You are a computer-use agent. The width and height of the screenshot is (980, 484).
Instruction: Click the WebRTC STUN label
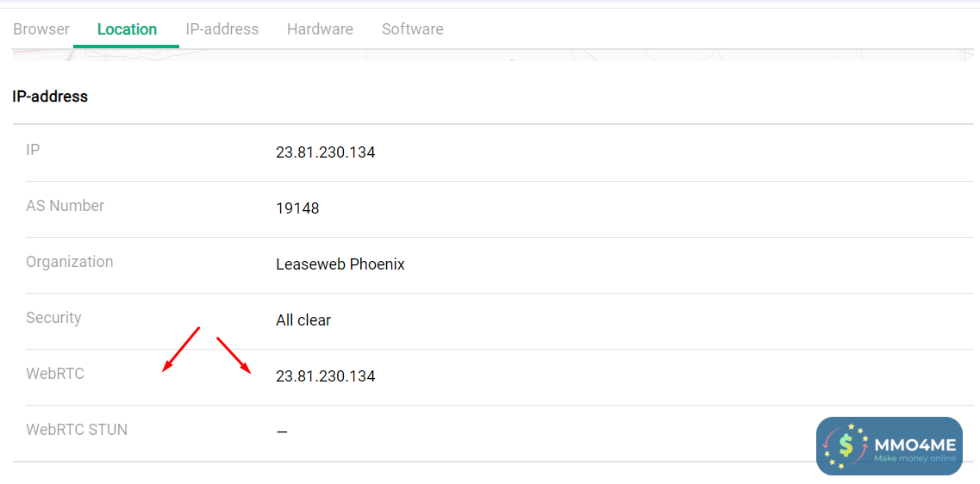click(x=77, y=430)
